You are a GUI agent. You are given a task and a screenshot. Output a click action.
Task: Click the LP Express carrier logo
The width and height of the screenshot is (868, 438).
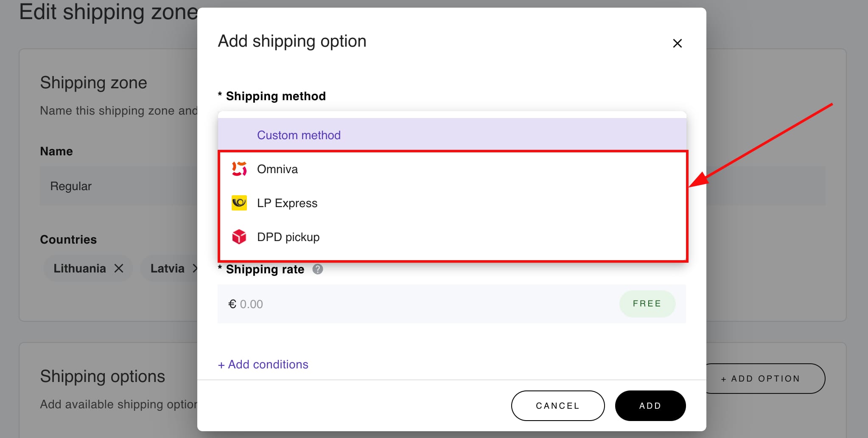[239, 203]
